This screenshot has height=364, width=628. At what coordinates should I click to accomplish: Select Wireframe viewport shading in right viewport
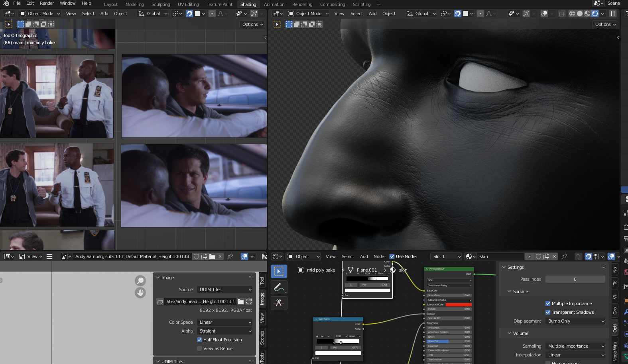click(572, 14)
